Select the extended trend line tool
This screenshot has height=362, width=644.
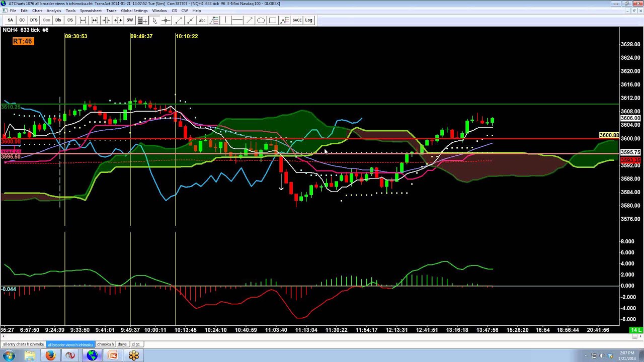click(x=190, y=20)
